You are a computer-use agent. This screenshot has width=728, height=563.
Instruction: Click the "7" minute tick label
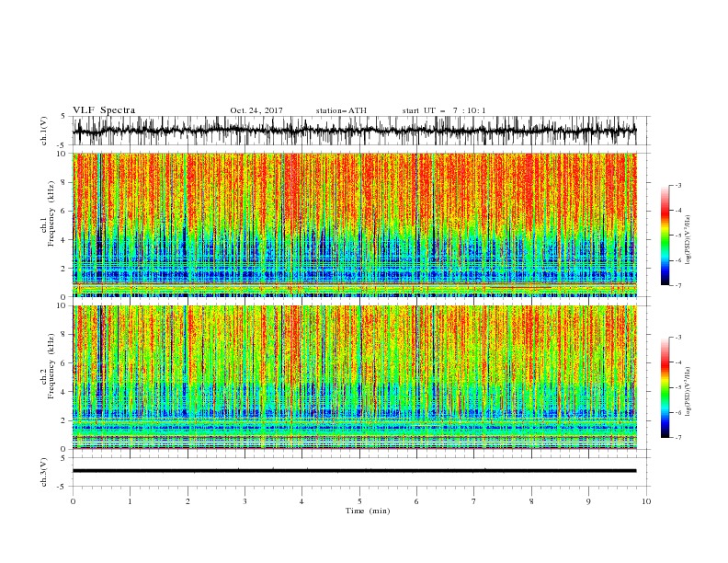(x=474, y=501)
